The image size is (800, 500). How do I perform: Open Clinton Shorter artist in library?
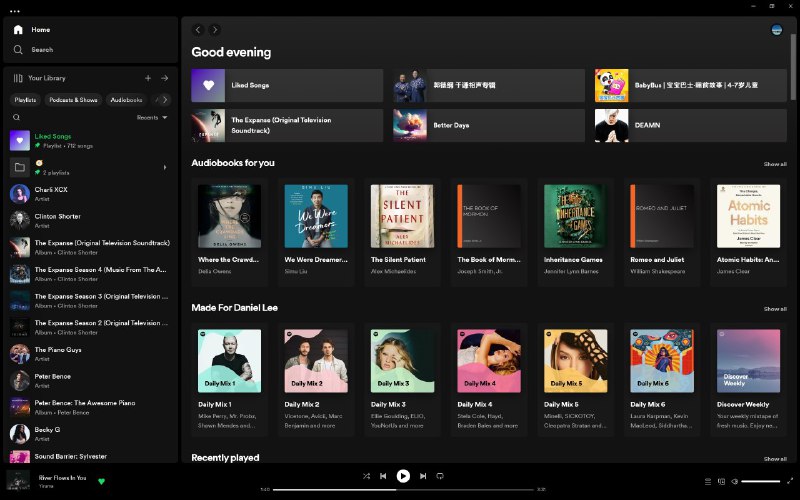coord(90,221)
